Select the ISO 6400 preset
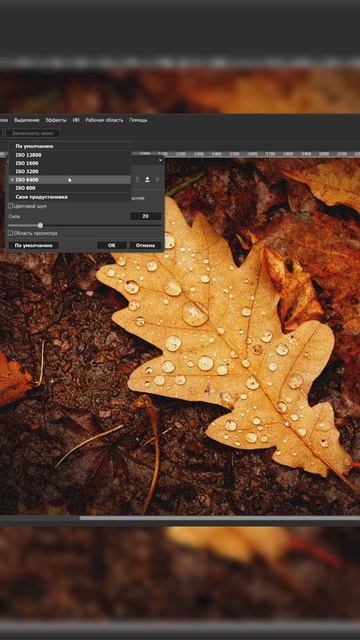The height and width of the screenshot is (640, 360). [69, 180]
